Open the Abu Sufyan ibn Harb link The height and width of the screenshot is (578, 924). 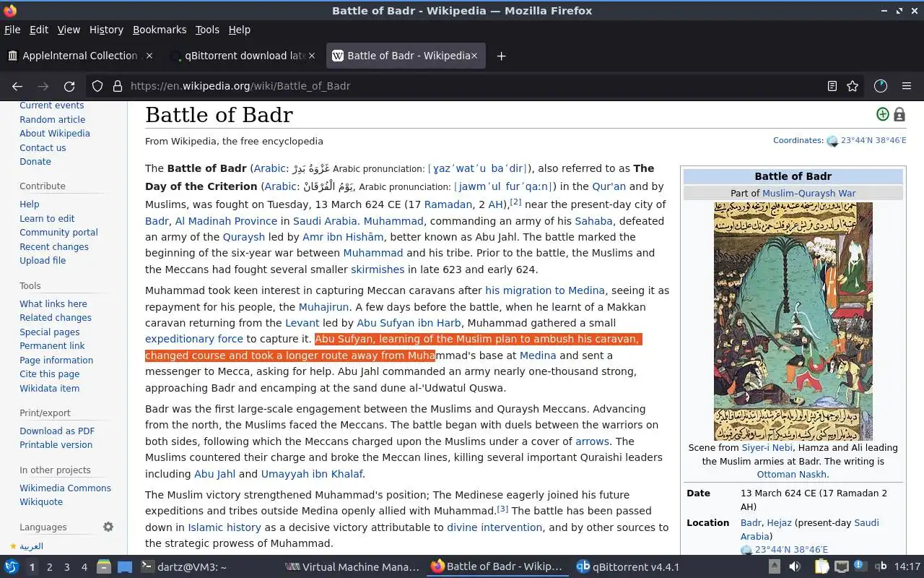[x=409, y=323]
